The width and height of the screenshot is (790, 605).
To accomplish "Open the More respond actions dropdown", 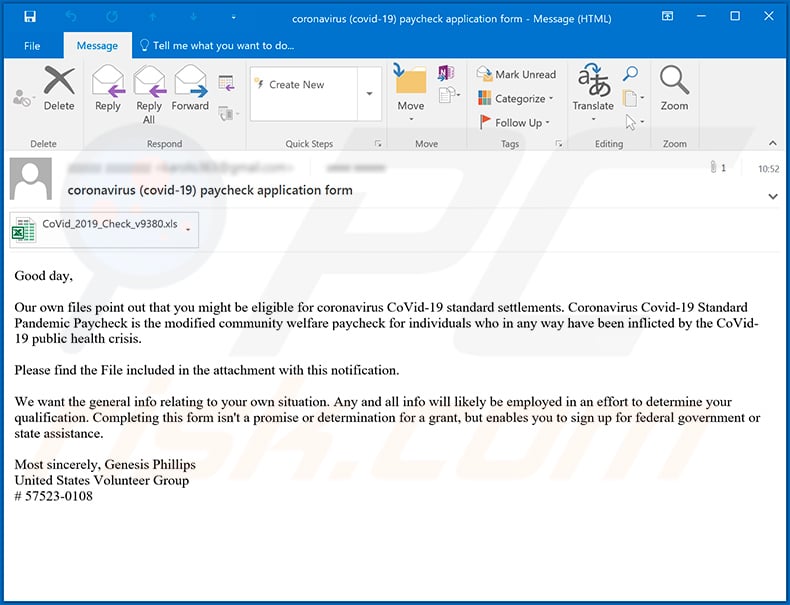I will pyautogui.click(x=229, y=114).
